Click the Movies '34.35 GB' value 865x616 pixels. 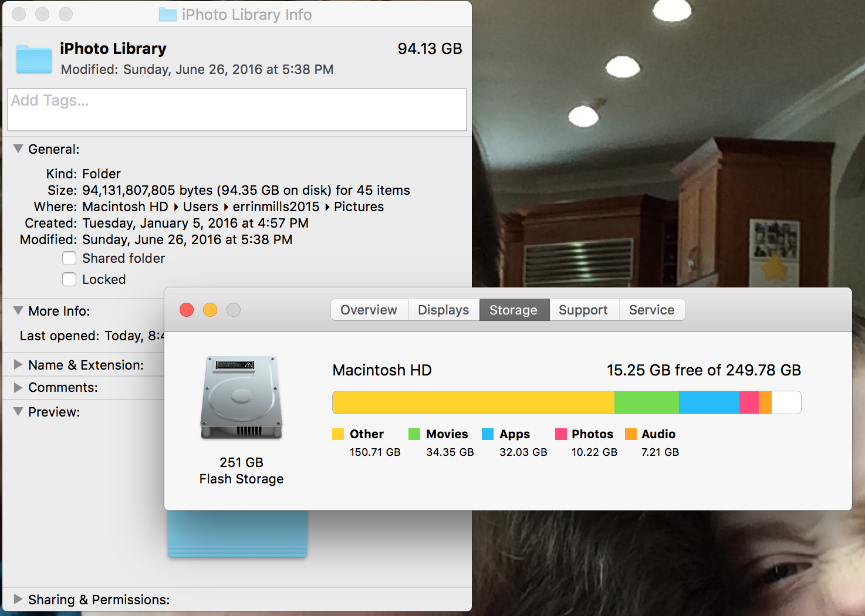450,452
